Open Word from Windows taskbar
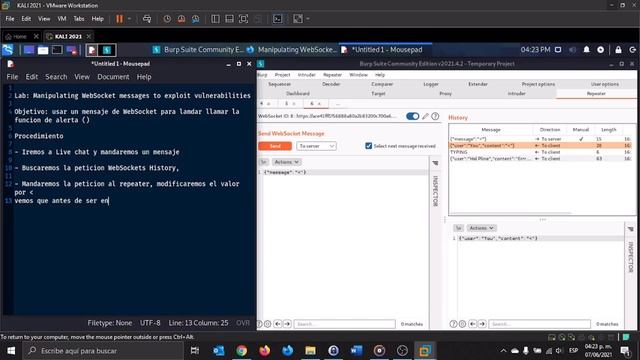Image resolution: width=640 pixels, height=360 pixels. click(x=356, y=351)
